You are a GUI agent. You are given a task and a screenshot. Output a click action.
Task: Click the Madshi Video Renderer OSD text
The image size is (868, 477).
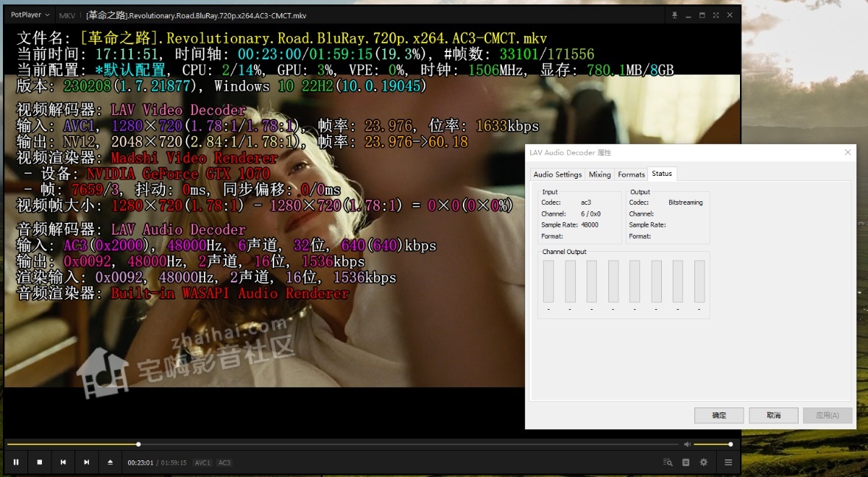coord(195,158)
